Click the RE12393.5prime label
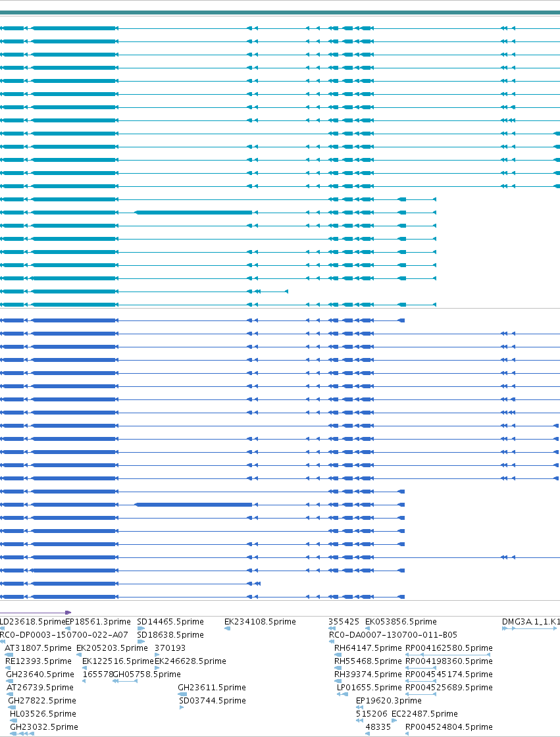 (39, 661)
